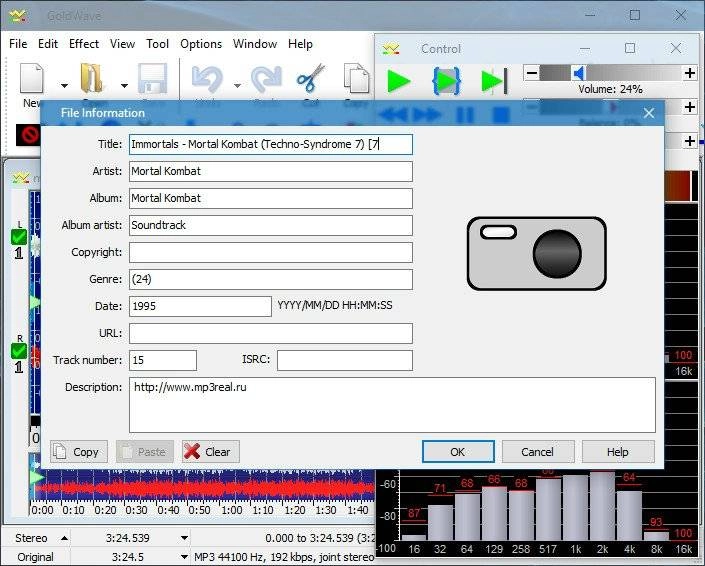Open the Window menu
The width and height of the screenshot is (705, 566).
coord(255,44)
